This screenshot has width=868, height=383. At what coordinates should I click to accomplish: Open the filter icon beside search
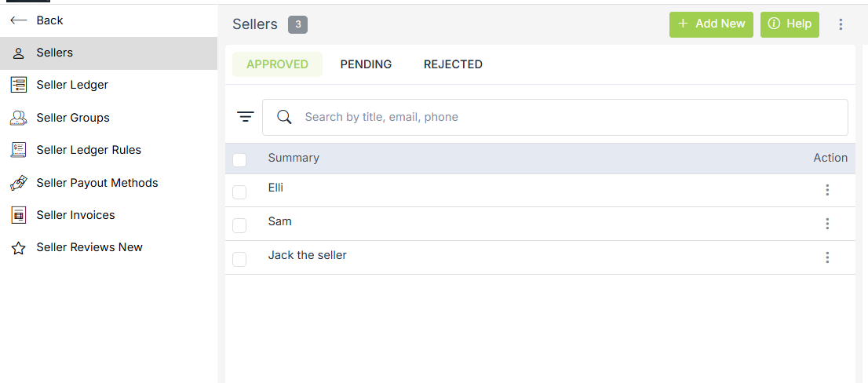[x=246, y=117]
